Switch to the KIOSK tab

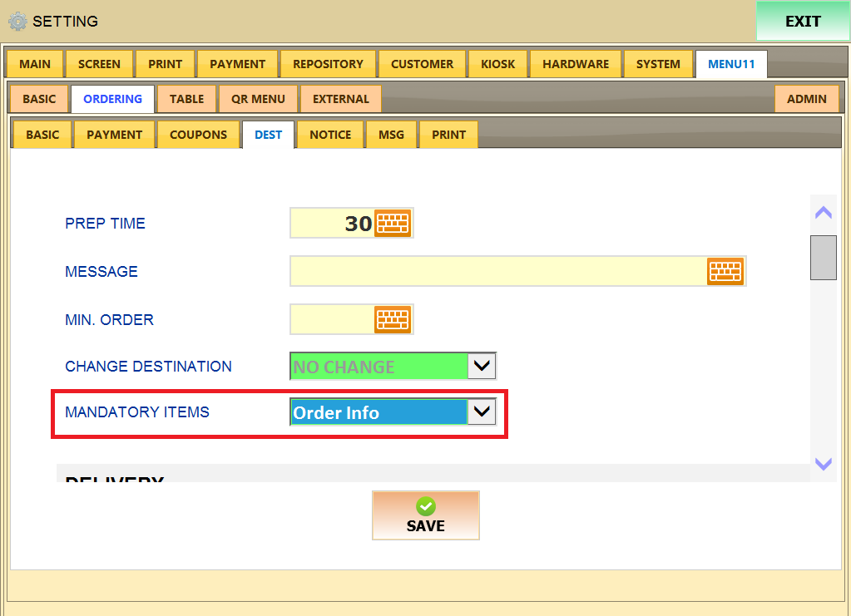point(497,64)
